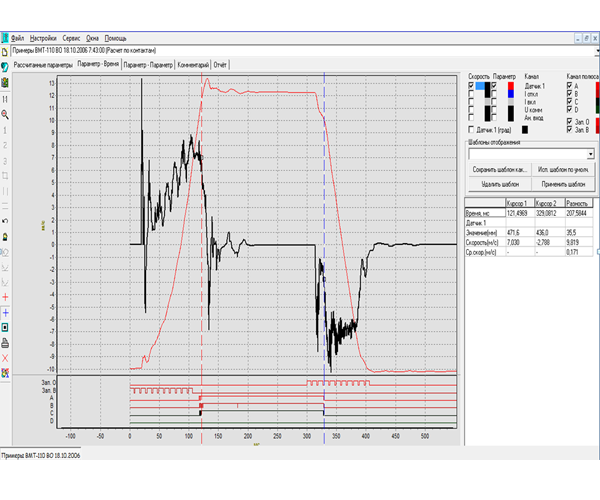Select the magnifier zoom tool
The image size is (600, 500).
point(5,114)
